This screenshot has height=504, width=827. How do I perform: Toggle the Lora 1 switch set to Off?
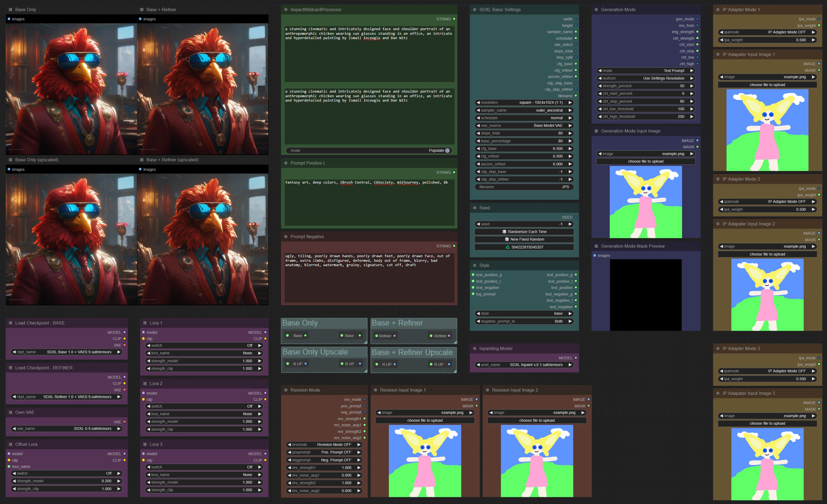204,345
